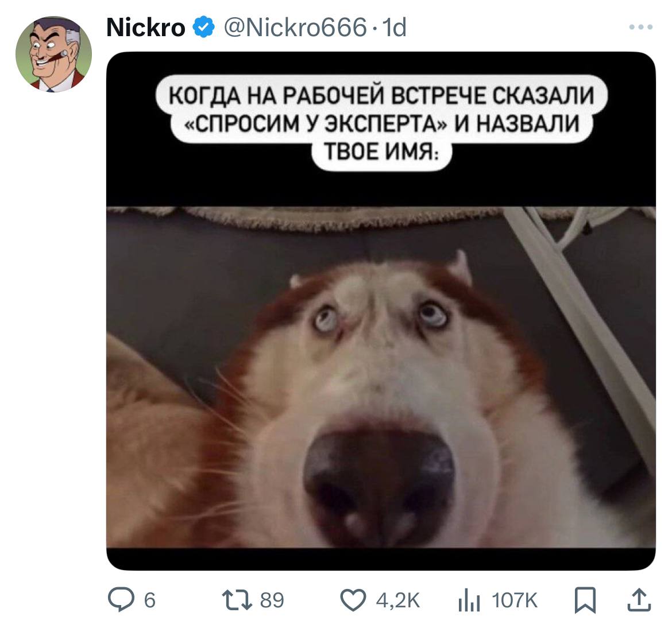The height and width of the screenshot is (628, 672).
Task: Open the three-dot more options menu
Action: pyautogui.click(x=641, y=27)
